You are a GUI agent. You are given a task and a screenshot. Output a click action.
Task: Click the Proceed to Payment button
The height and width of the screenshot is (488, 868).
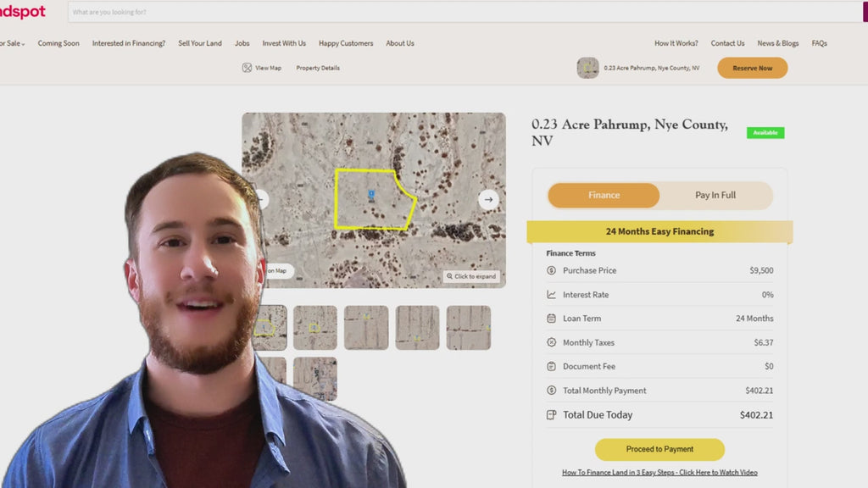[659, 449]
